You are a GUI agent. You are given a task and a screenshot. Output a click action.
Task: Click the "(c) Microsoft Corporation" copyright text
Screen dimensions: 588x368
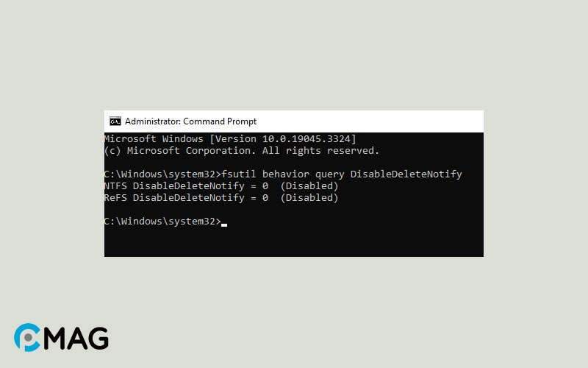coord(179,150)
